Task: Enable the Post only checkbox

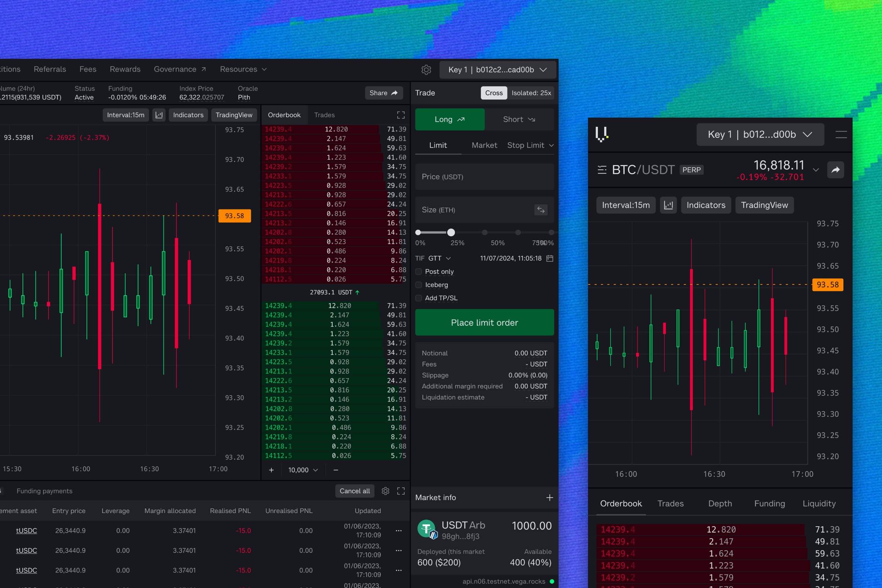Action: coord(419,272)
